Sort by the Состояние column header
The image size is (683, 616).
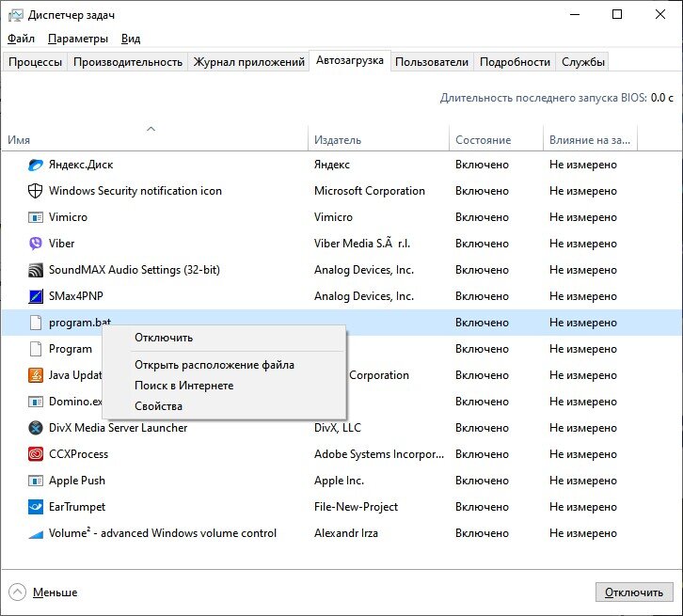point(496,140)
